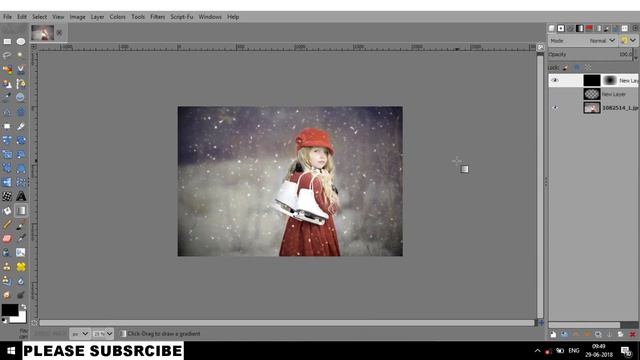This screenshot has width=640, height=360.
Task: Select the radial layer mask thumbnail
Action: pos(609,80)
